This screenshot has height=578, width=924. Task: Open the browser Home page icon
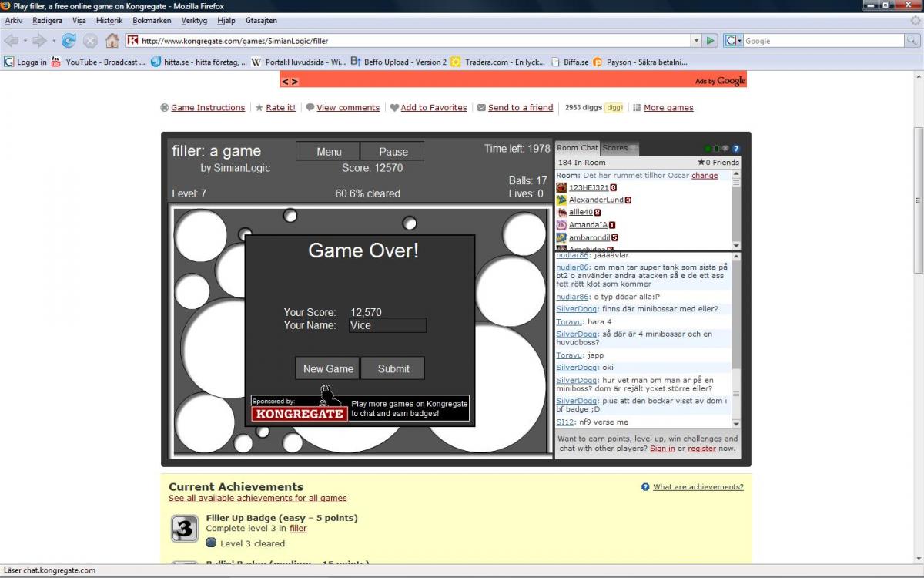(x=112, y=41)
